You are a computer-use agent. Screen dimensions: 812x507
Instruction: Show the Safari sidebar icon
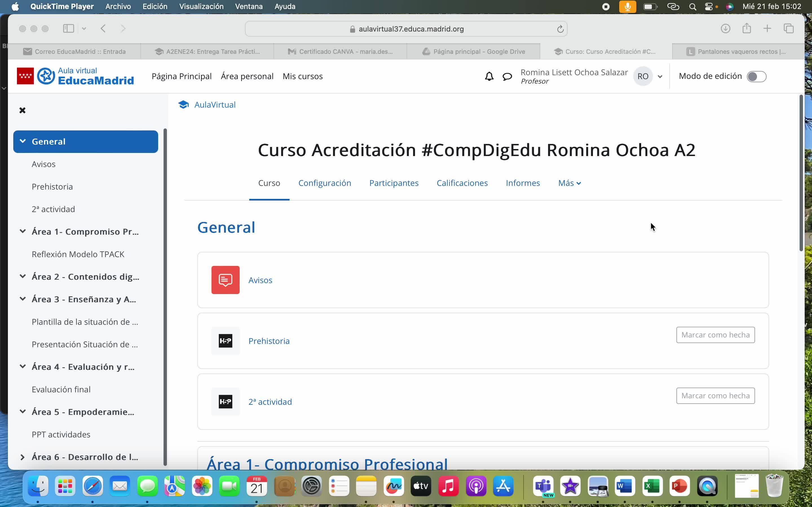69,28
